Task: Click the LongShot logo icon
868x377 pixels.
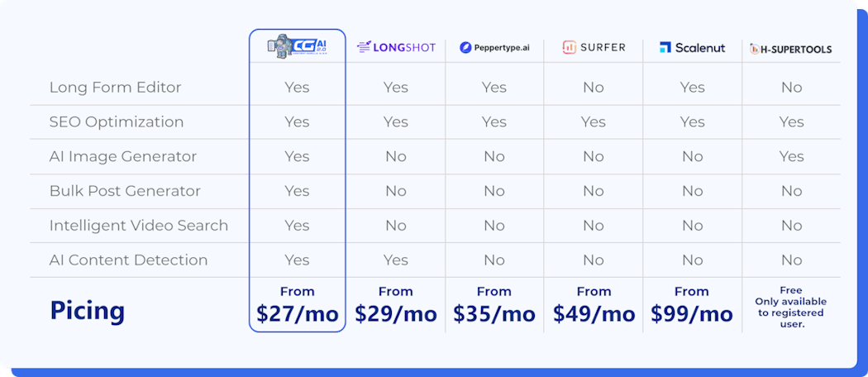Action: click(363, 47)
